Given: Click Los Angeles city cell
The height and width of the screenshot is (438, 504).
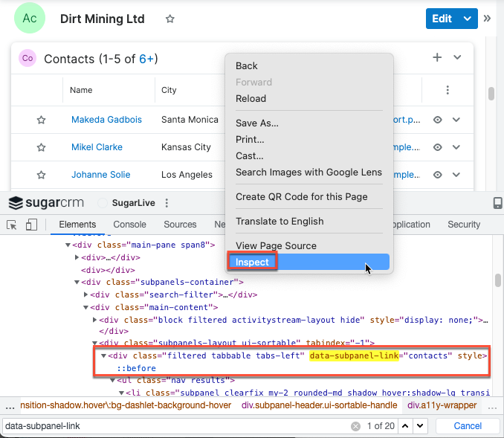Looking at the screenshot, I should [x=187, y=175].
